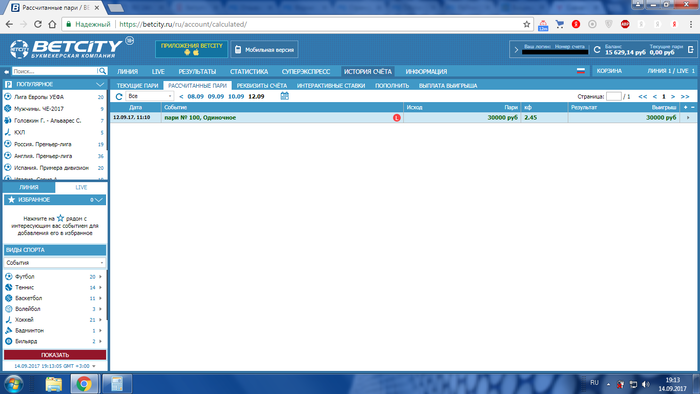
Task: Open the LIVE menu
Action: tap(158, 71)
